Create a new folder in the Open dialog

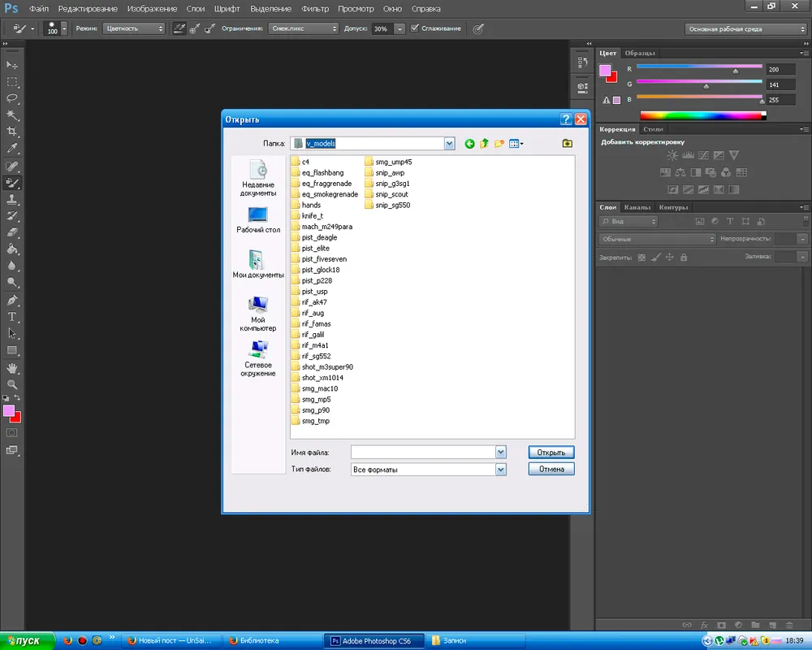pyautogui.click(x=500, y=144)
